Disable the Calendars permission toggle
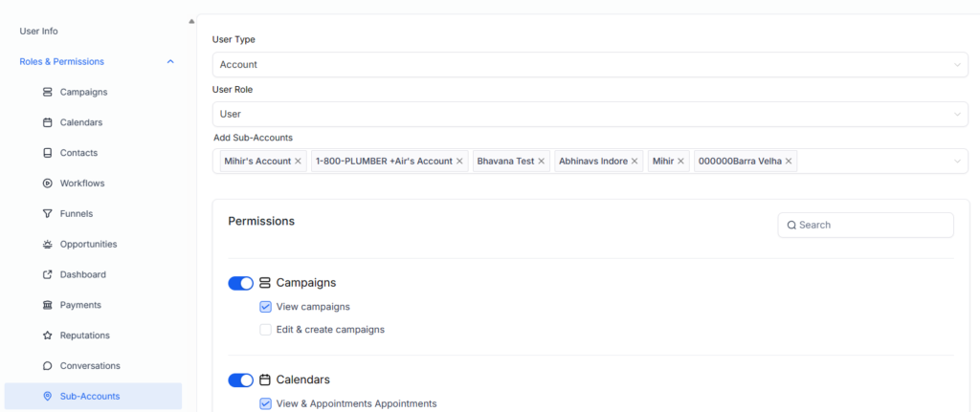 (x=240, y=380)
